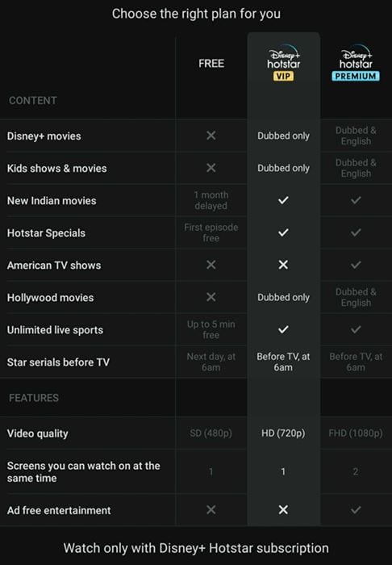Click the FEATURES section heading
This screenshot has width=392, height=565.
point(34,398)
